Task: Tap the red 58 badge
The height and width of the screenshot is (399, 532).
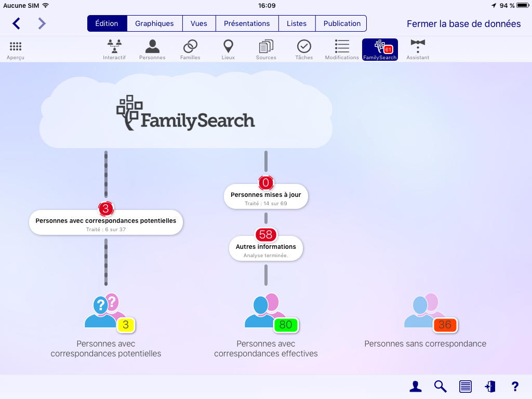Action: point(266,234)
